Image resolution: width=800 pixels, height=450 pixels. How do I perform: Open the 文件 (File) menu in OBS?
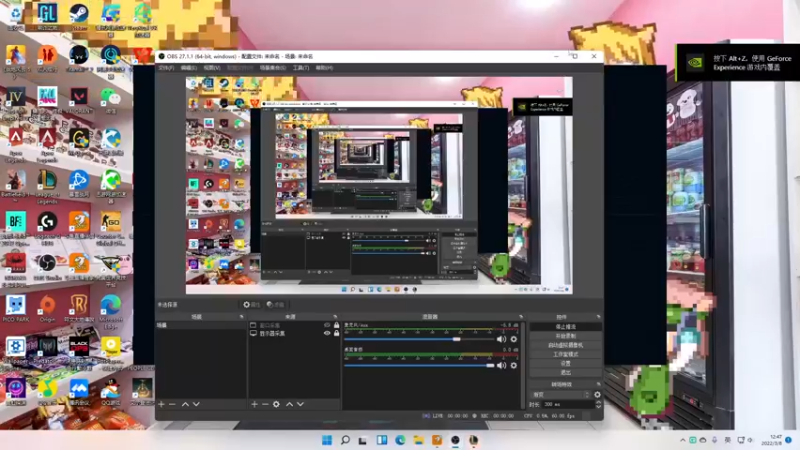coord(166,68)
